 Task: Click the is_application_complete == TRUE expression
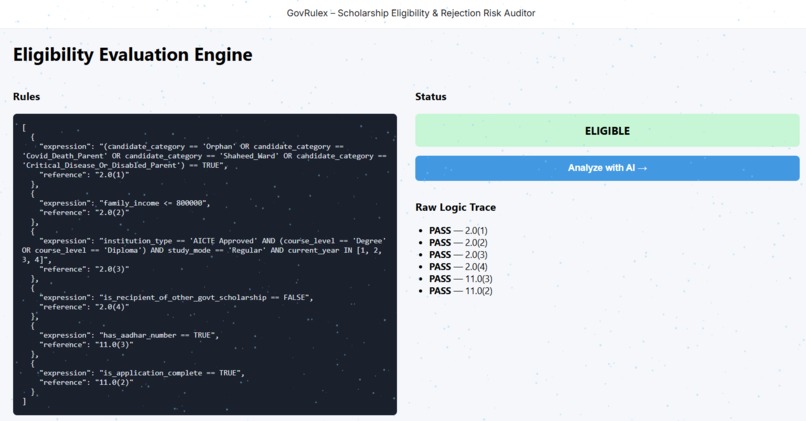[142, 373]
